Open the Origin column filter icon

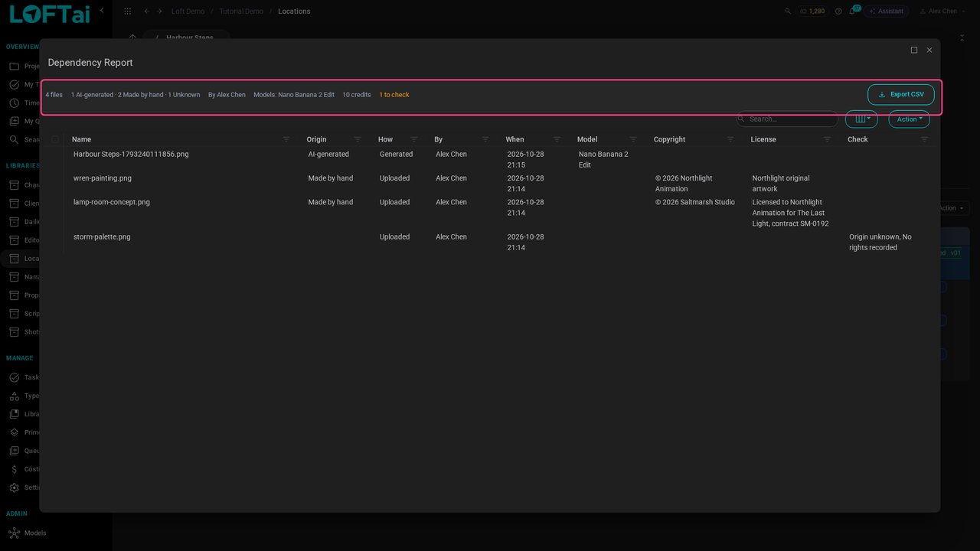coord(358,139)
